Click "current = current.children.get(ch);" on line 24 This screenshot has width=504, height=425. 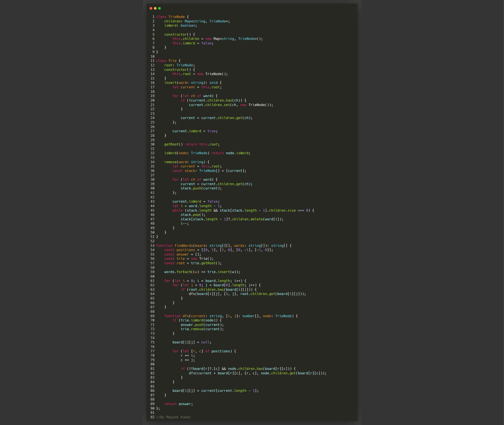click(x=217, y=118)
